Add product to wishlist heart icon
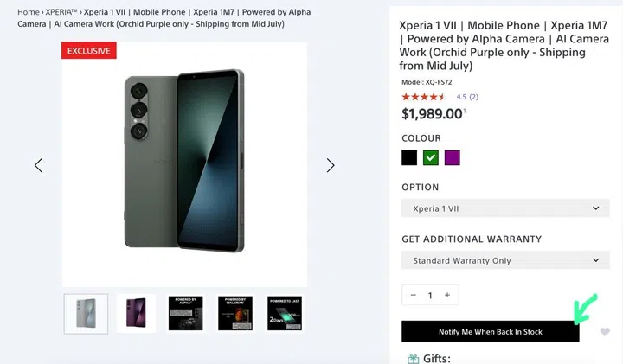The image size is (623, 364). point(605,332)
